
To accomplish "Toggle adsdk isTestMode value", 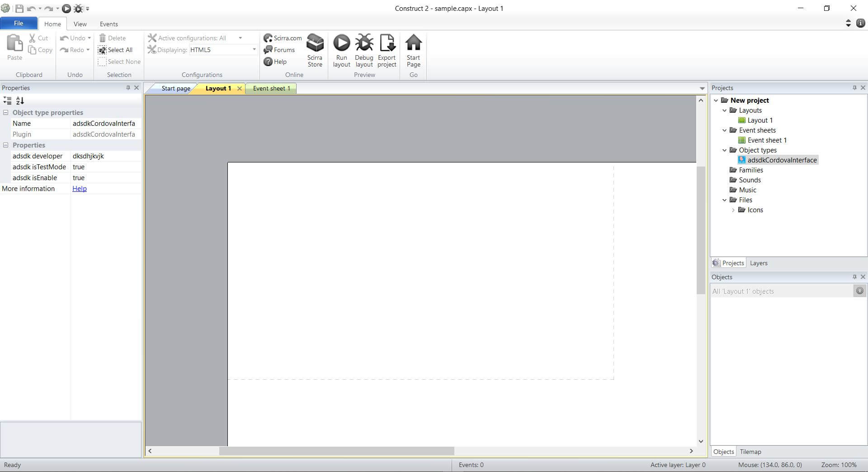I will (x=106, y=167).
